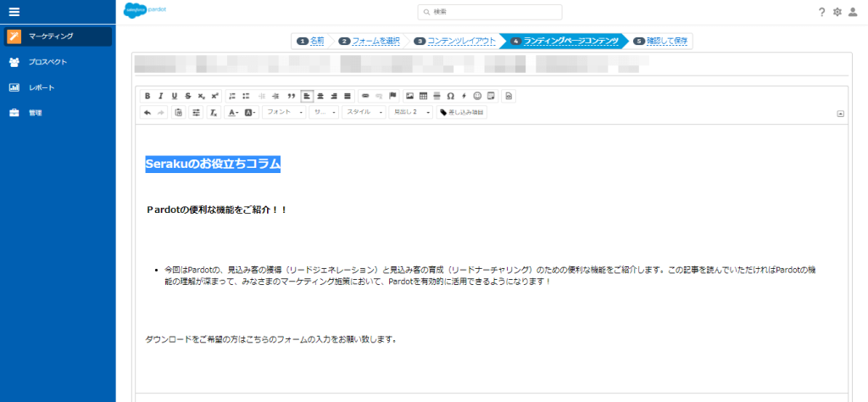Open the background color picker

point(251,113)
